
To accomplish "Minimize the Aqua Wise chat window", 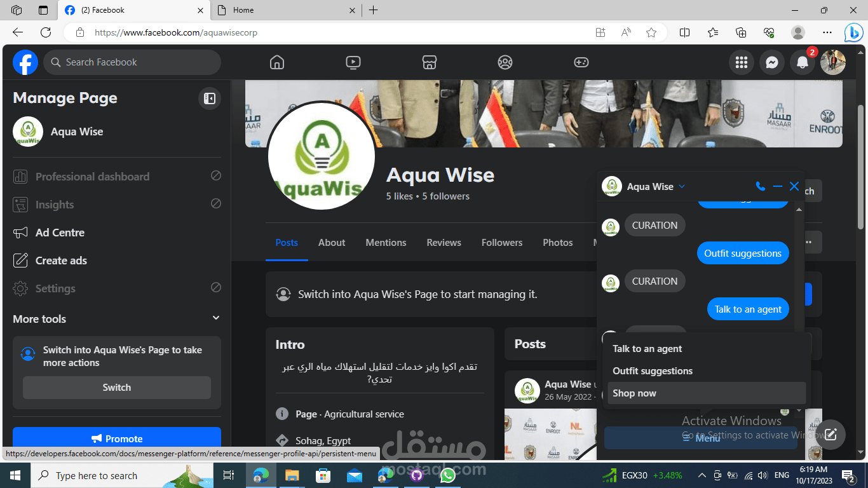I will tap(777, 186).
